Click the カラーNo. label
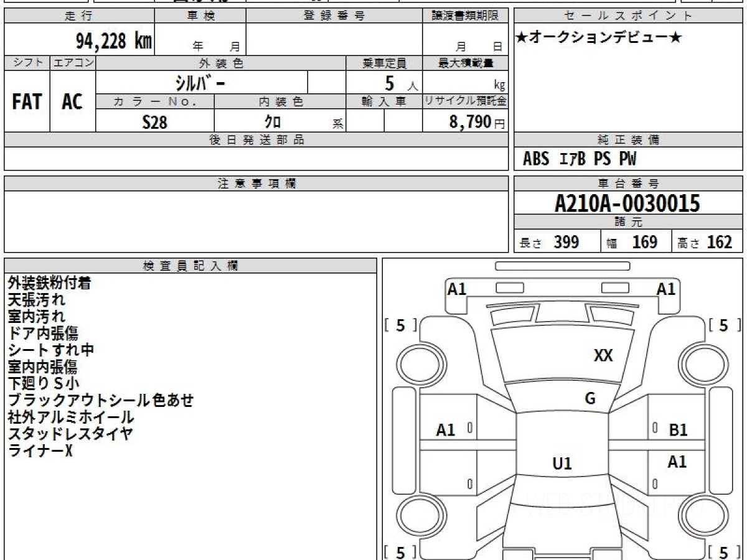This screenshot has height=560, width=747. 155,101
